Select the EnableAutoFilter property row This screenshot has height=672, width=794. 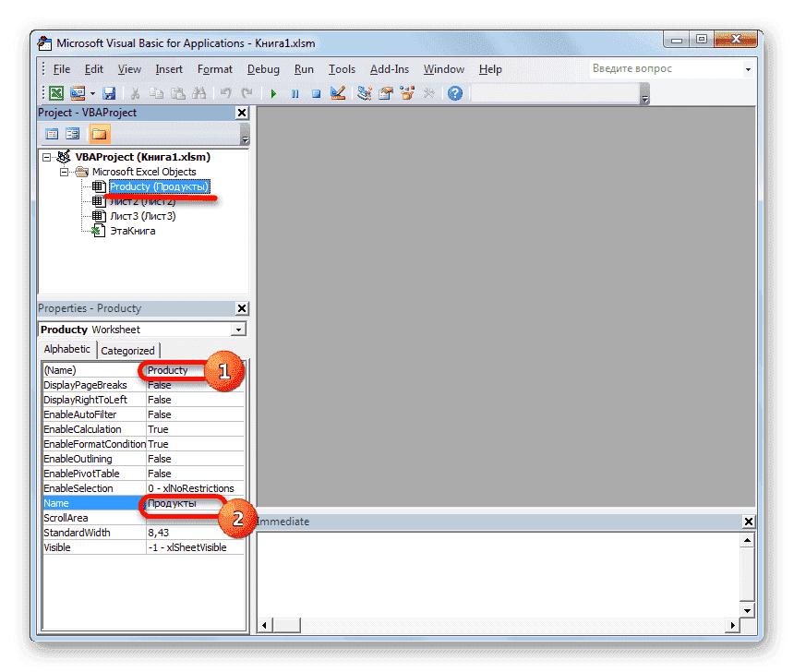point(92,414)
